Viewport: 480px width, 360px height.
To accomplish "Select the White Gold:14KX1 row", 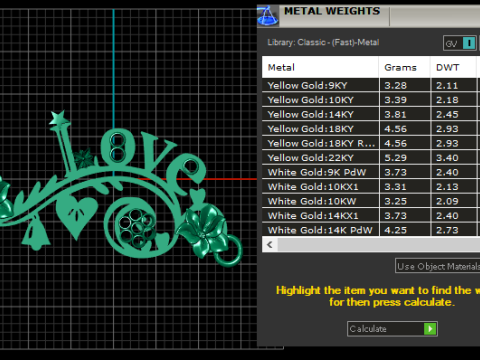I will point(371,216).
